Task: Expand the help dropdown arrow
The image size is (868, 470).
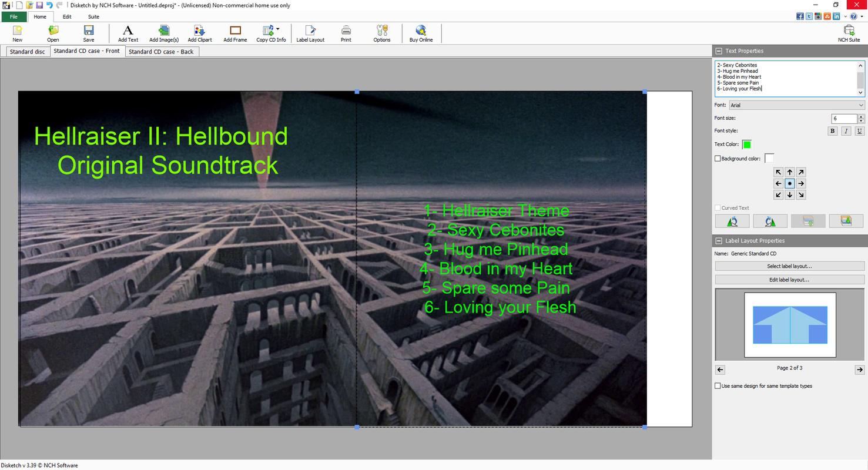Action: pos(862,16)
